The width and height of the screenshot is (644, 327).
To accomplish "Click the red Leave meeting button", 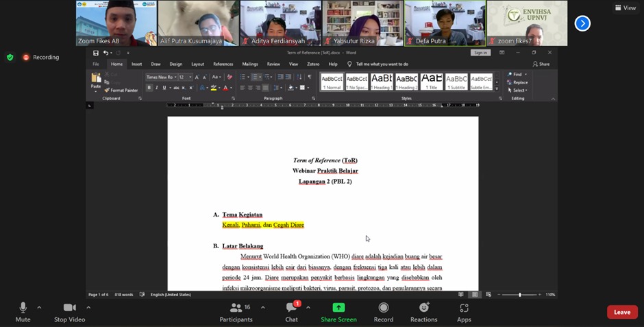I will (x=621, y=312).
